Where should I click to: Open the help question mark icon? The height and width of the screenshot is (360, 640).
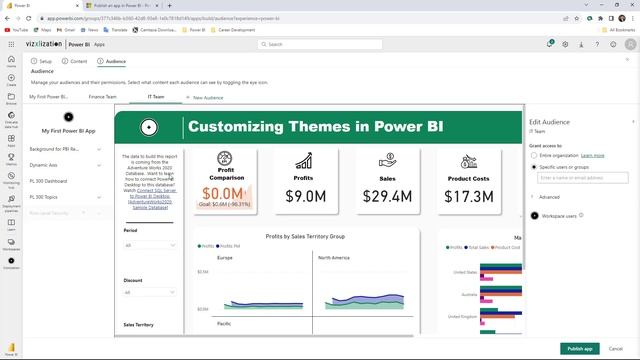click(597, 44)
